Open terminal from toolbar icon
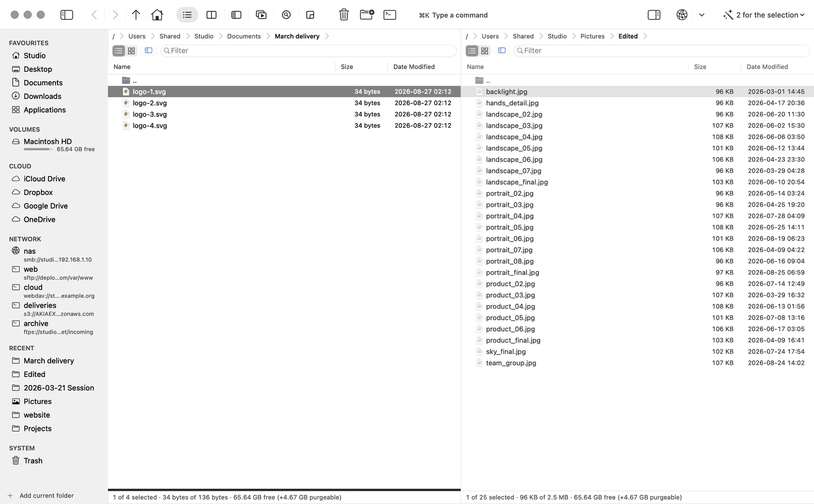The image size is (814, 504). 390,15
